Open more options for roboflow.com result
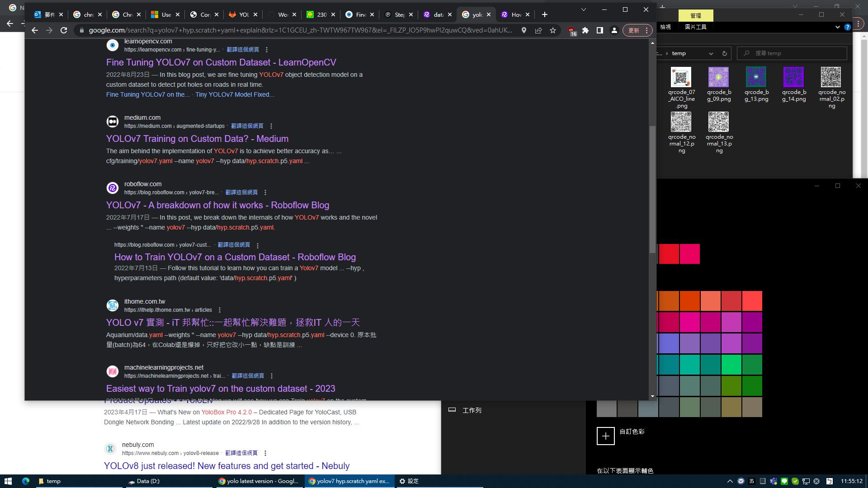Viewport: 868px width, 488px height. pos(265,192)
